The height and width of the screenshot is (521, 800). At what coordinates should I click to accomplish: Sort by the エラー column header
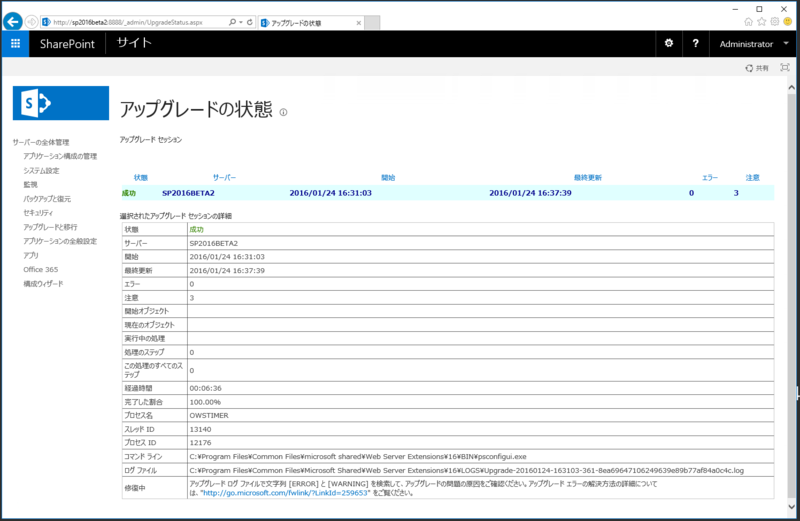point(710,178)
